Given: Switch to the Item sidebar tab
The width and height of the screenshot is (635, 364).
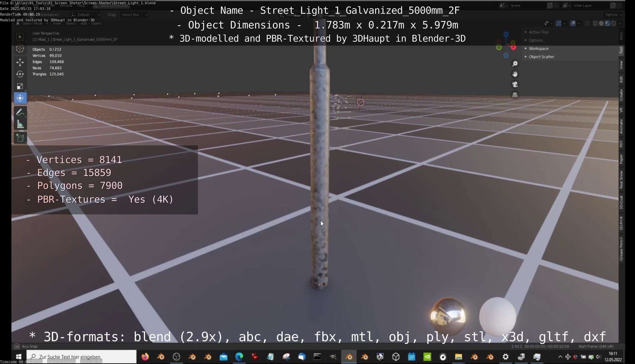Looking at the screenshot, I should 621,36.
